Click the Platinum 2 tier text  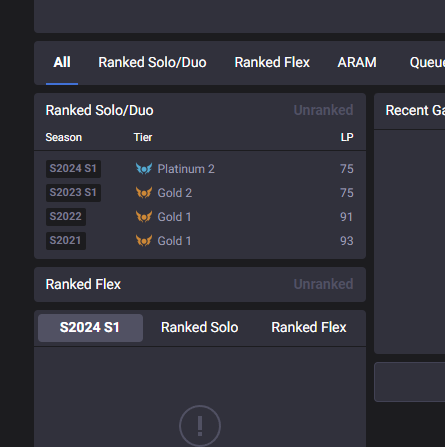click(x=186, y=169)
